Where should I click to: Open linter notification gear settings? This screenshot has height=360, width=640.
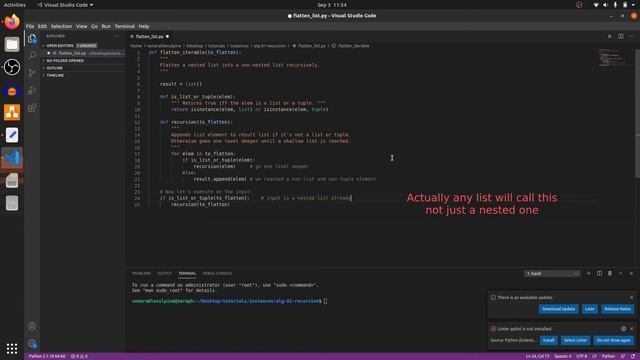coord(623,329)
